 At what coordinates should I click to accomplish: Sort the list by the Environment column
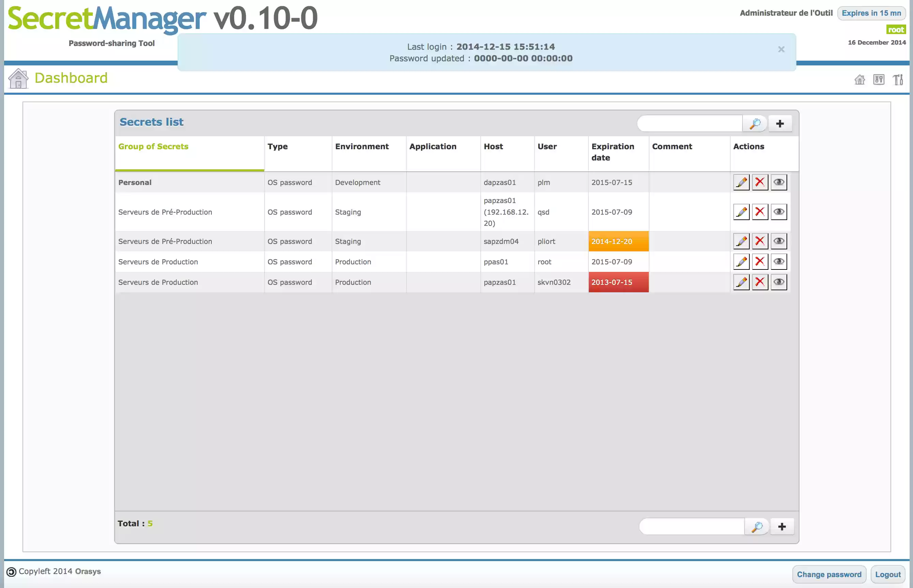click(x=361, y=146)
